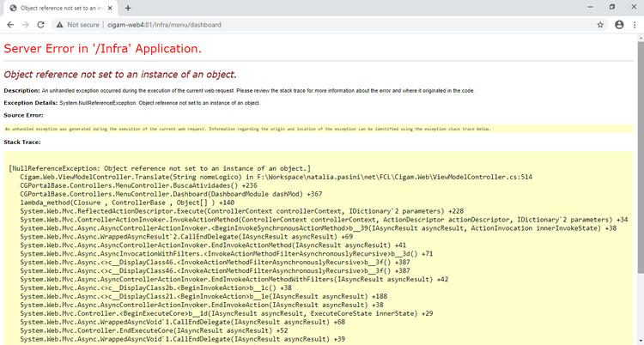The width and height of the screenshot is (644, 345).
Task: Click the scrollbar up arrow
Action: (641, 38)
